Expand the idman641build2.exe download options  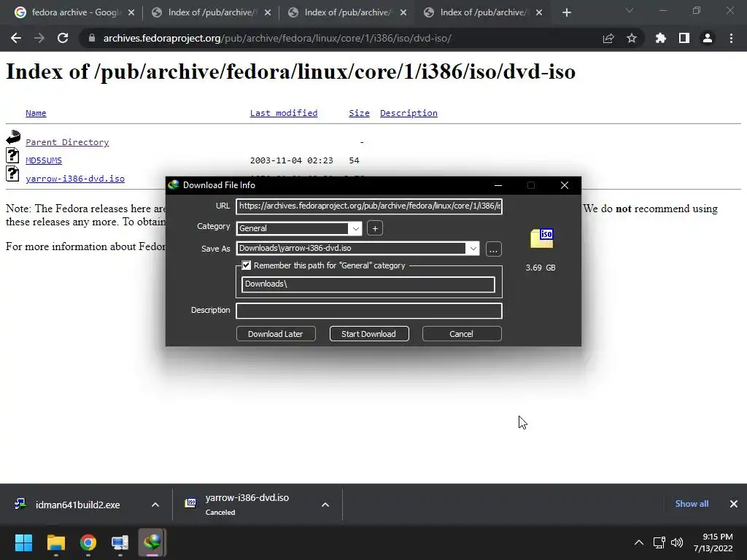click(x=155, y=505)
